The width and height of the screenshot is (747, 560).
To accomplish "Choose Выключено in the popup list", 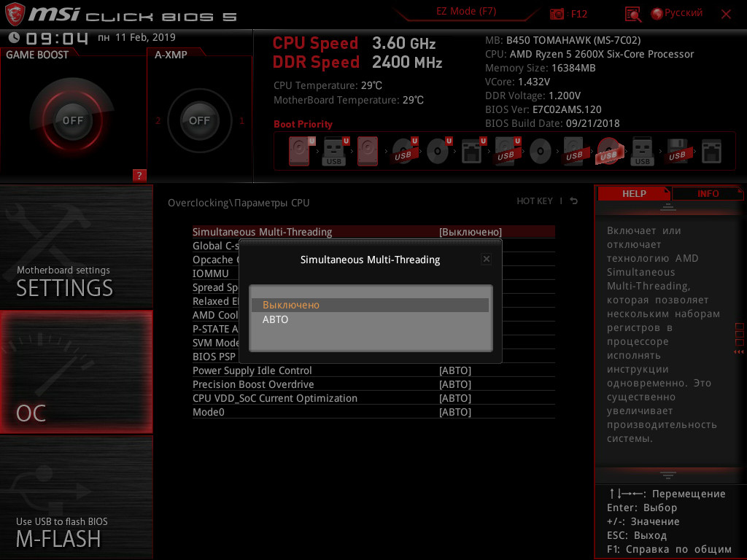I will tap(370, 305).
